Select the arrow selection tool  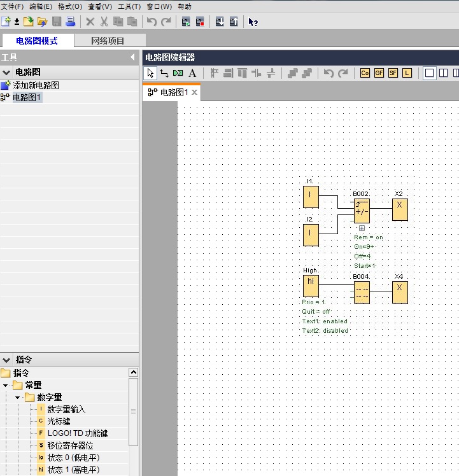(x=150, y=73)
